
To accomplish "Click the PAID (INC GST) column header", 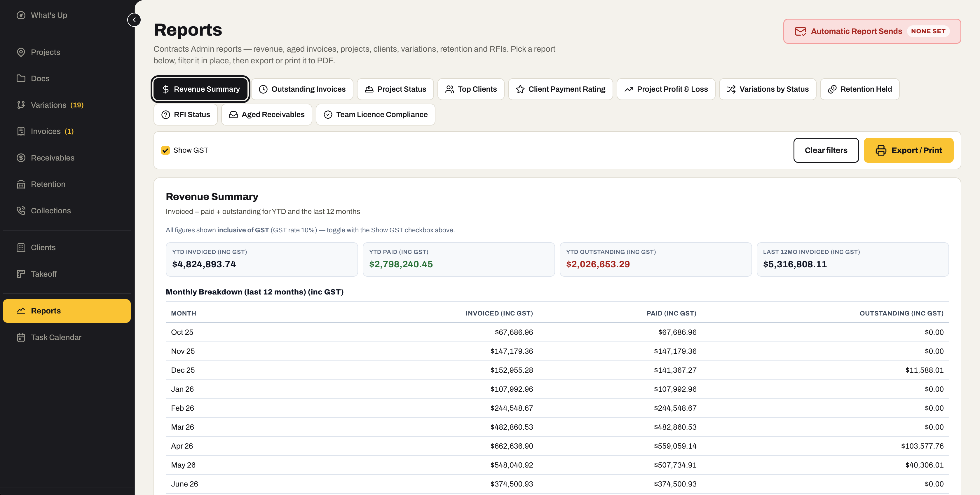I will (x=671, y=313).
